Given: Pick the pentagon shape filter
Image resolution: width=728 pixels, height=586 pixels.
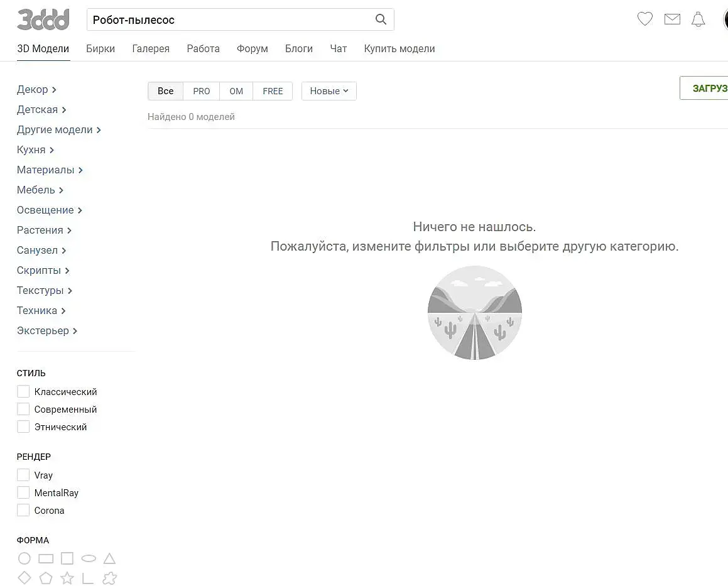Looking at the screenshot, I should point(46,578).
